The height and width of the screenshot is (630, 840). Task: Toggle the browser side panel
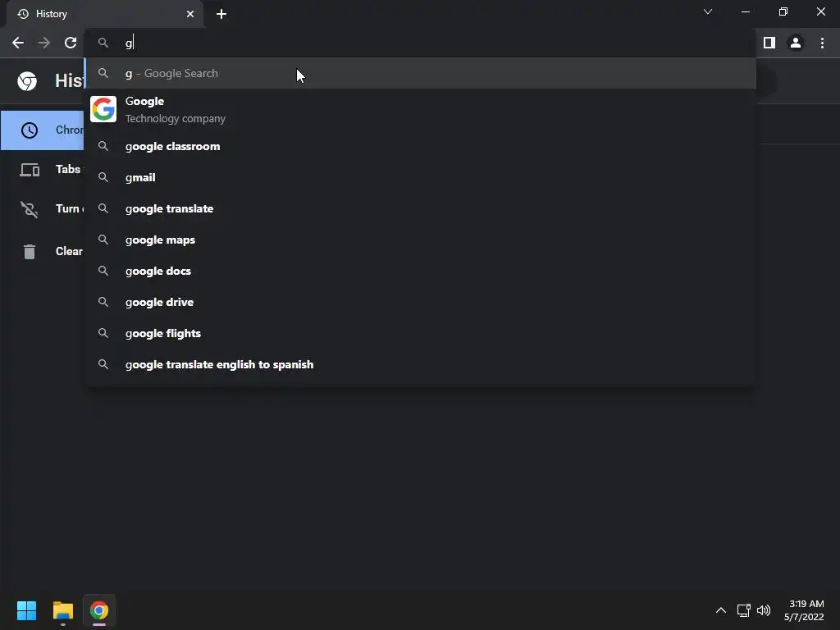click(769, 43)
